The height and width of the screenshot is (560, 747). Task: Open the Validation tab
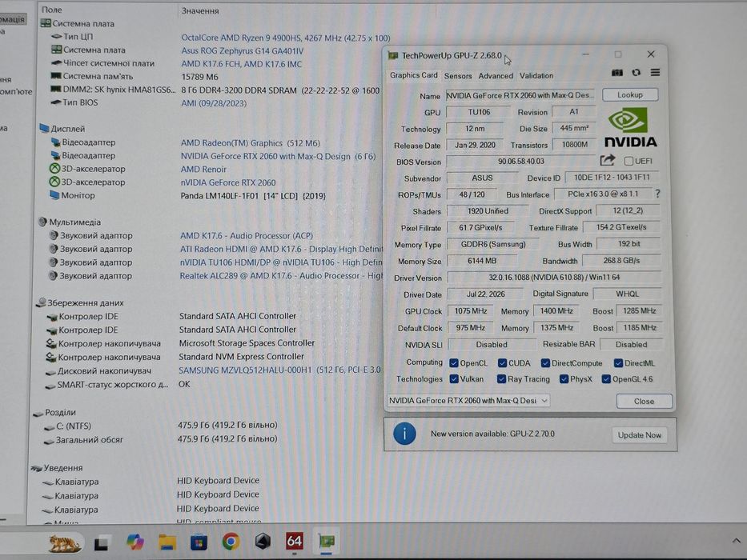pyautogui.click(x=536, y=76)
